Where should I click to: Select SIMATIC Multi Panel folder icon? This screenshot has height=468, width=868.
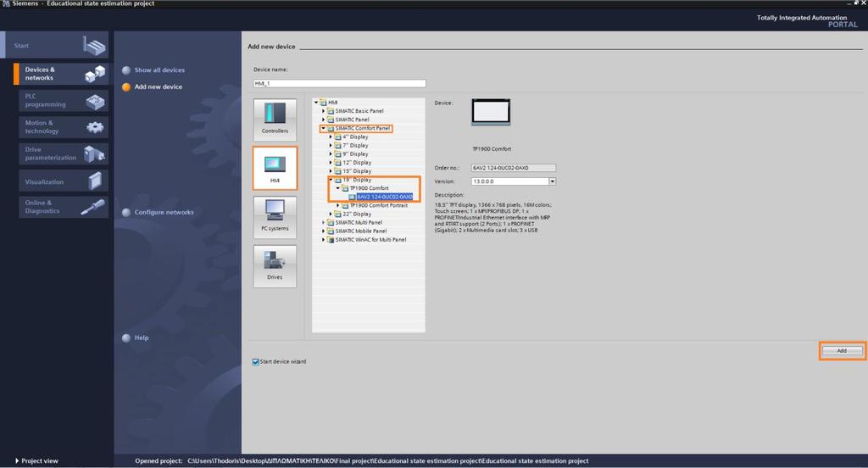coord(331,223)
